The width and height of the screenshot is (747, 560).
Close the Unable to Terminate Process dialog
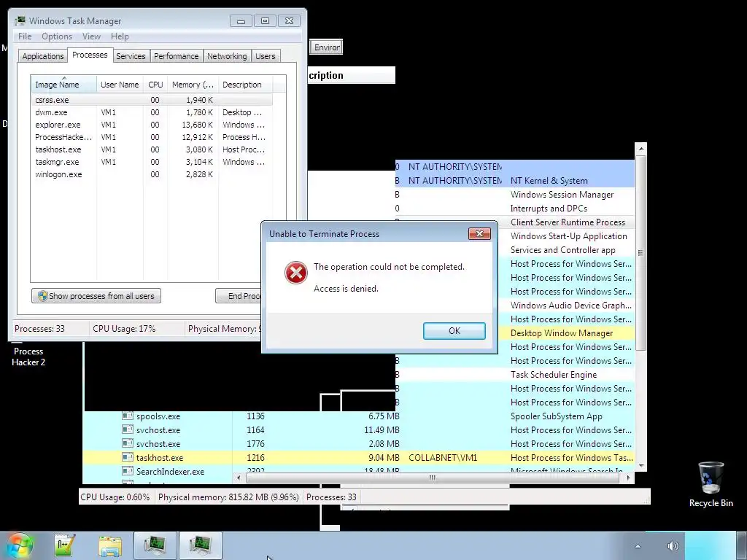(x=479, y=233)
